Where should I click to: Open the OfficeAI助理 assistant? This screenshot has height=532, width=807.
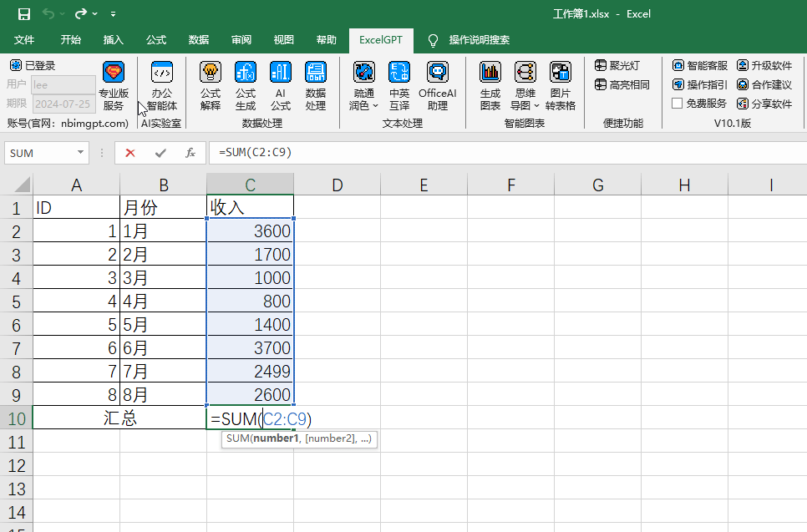pos(438,85)
